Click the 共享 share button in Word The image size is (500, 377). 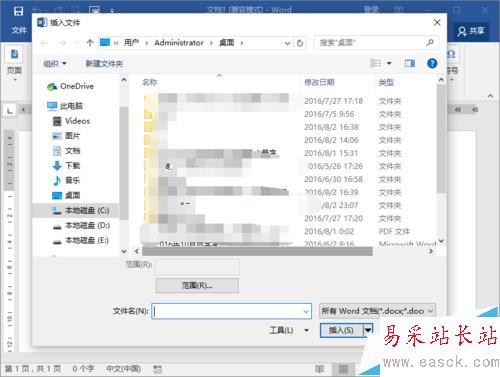click(x=471, y=31)
